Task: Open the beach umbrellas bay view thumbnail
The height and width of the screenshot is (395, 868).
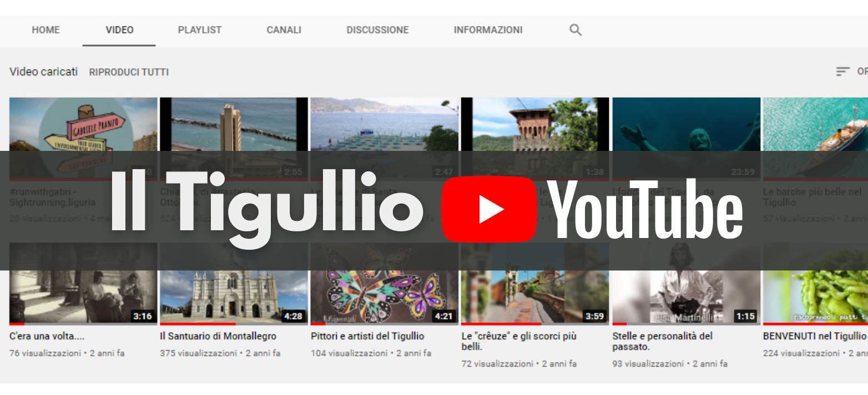Action: click(385, 139)
